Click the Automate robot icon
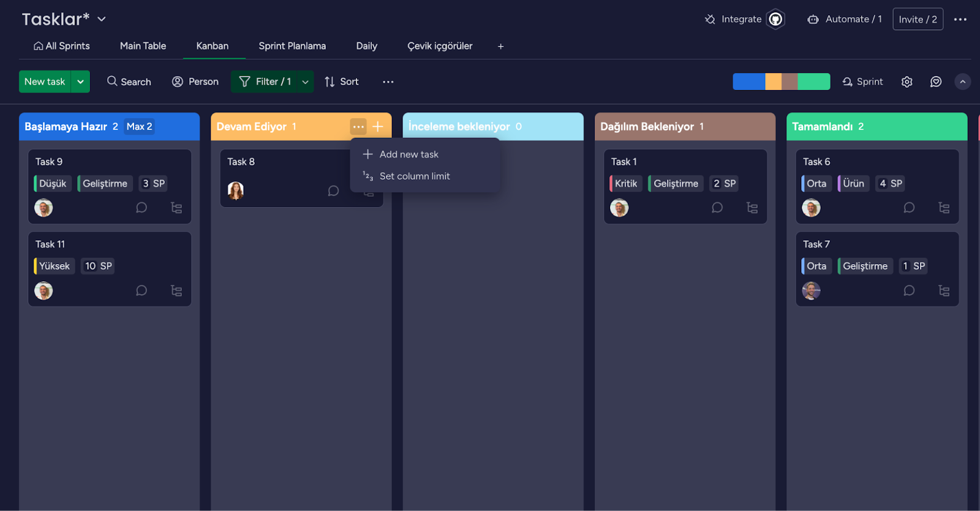Image resolution: width=980 pixels, height=511 pixels. pyautogui.click(x=813, y=20)
